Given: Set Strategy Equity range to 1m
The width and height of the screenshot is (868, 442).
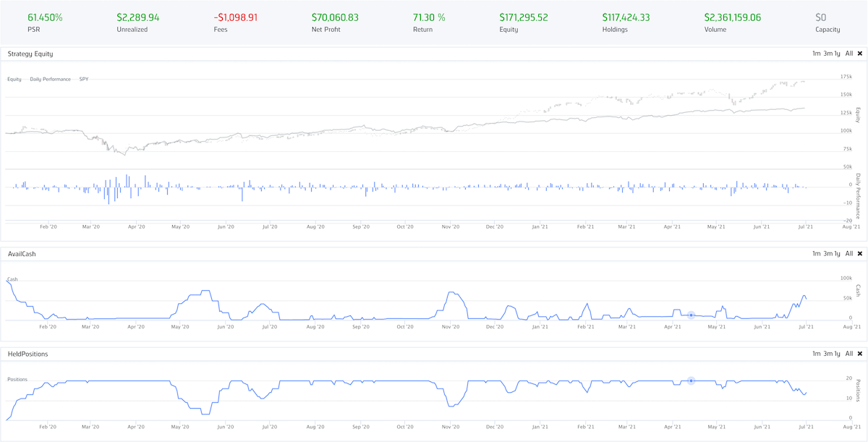Looking at the screenshot, I should click(x=816, y=54).
